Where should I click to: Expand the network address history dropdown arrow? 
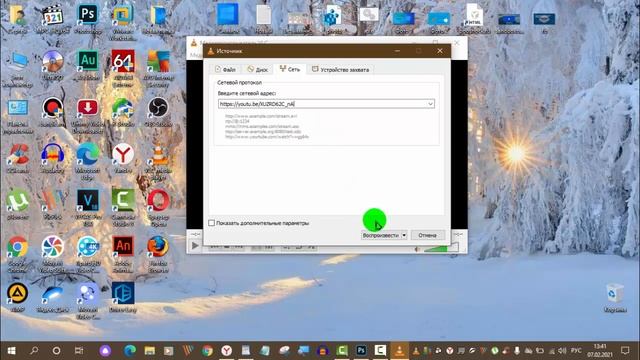[x=430, y=104]
